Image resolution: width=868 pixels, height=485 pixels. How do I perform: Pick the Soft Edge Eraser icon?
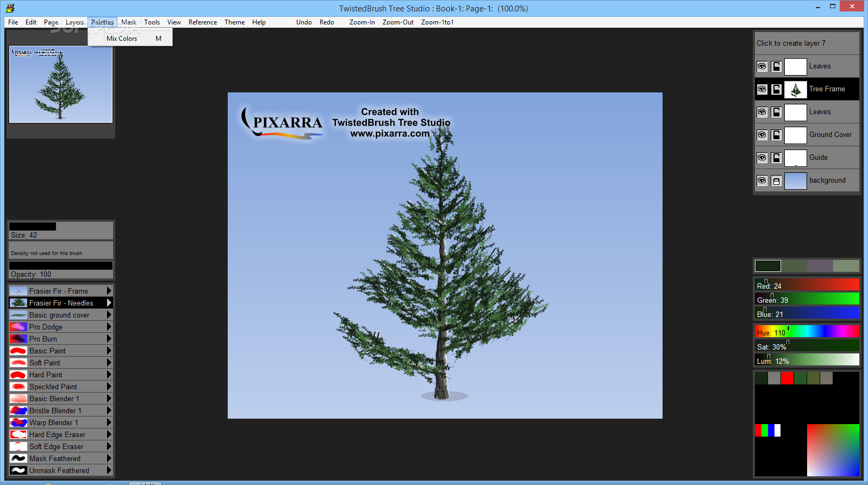18,446
